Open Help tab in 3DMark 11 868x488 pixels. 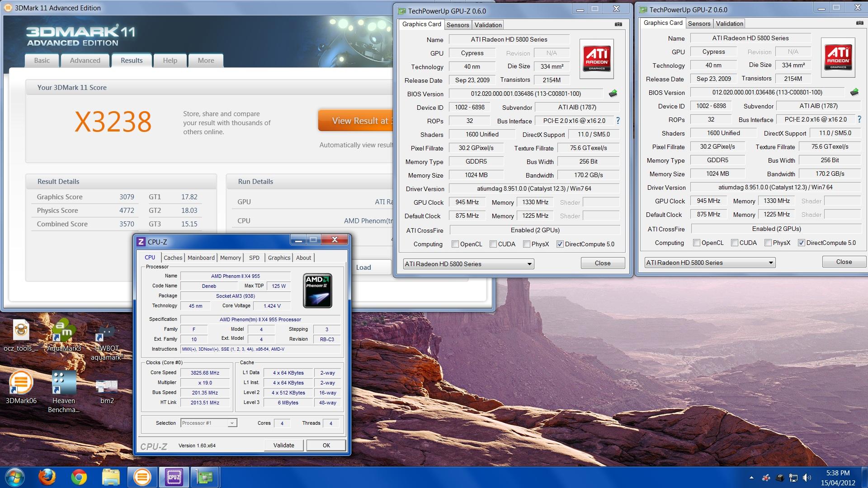[170, 61]
